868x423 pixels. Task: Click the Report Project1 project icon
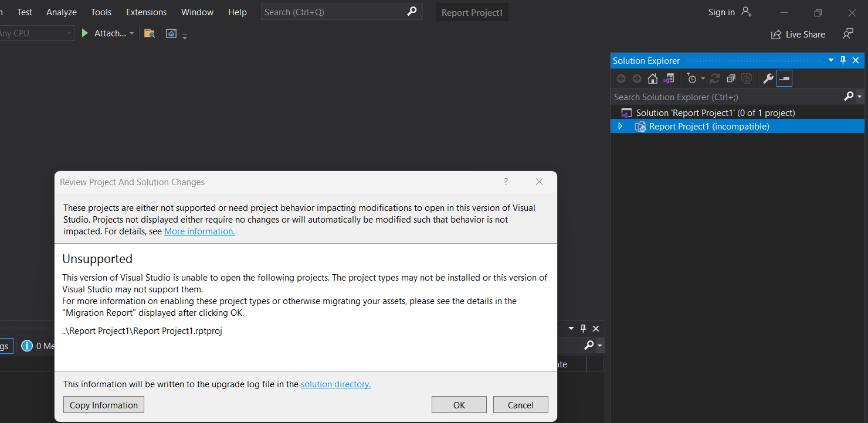pyautogui.click(x=640, y=127)
